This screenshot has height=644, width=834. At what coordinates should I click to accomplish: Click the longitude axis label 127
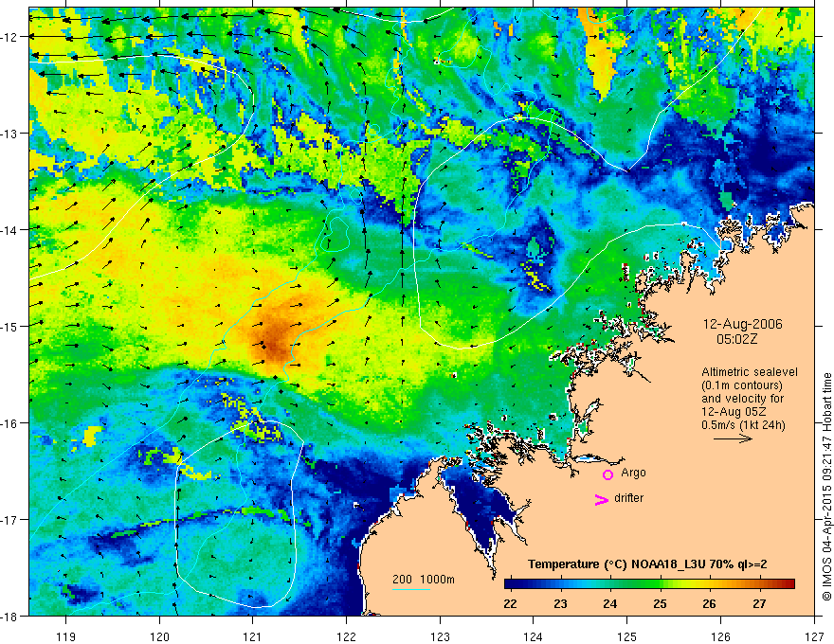pyautogui.click(x=814, y=636)
